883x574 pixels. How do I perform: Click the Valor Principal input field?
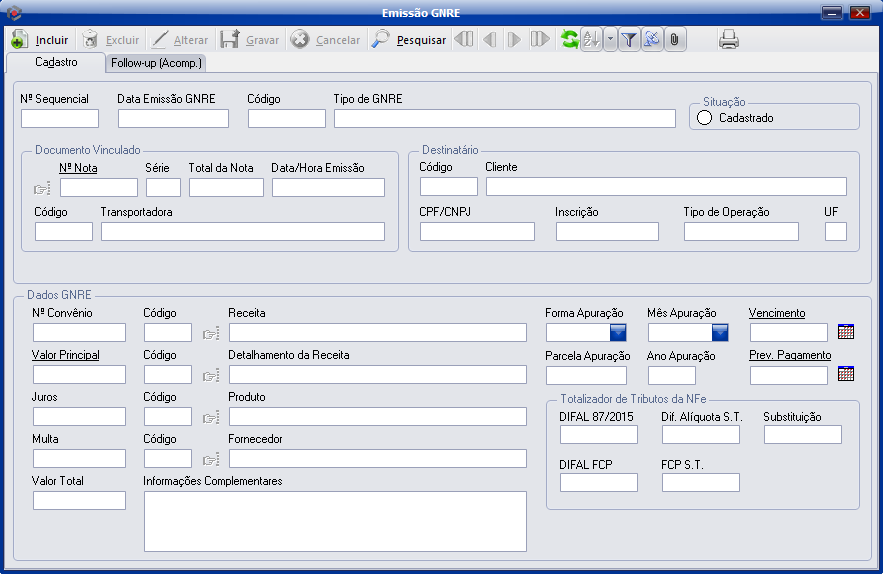79,375
